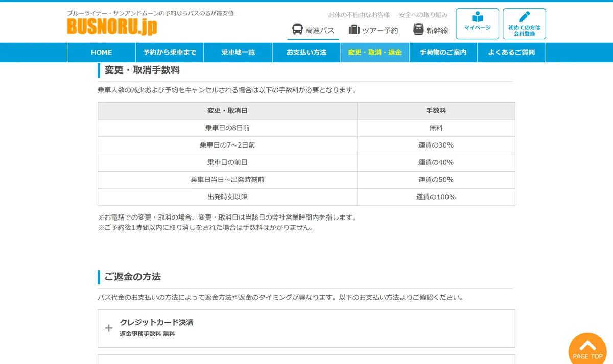Click the suitcase icon beside ツアー予約

354,30
